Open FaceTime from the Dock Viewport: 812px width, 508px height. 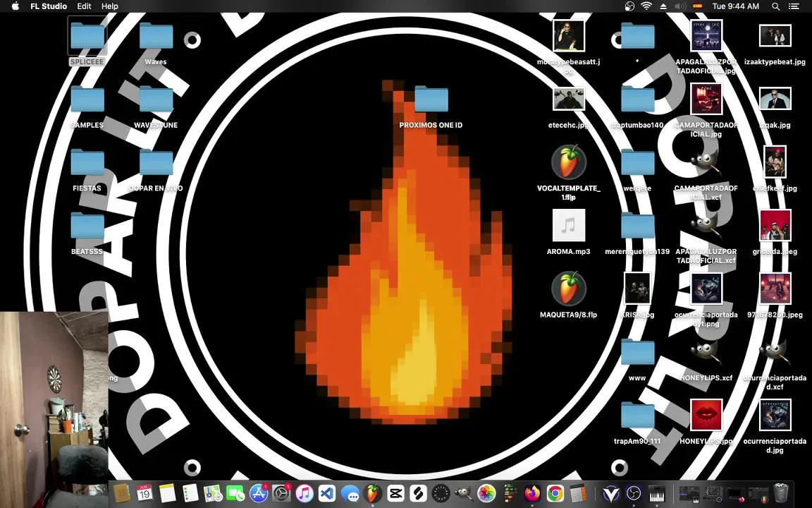(235, 493)
